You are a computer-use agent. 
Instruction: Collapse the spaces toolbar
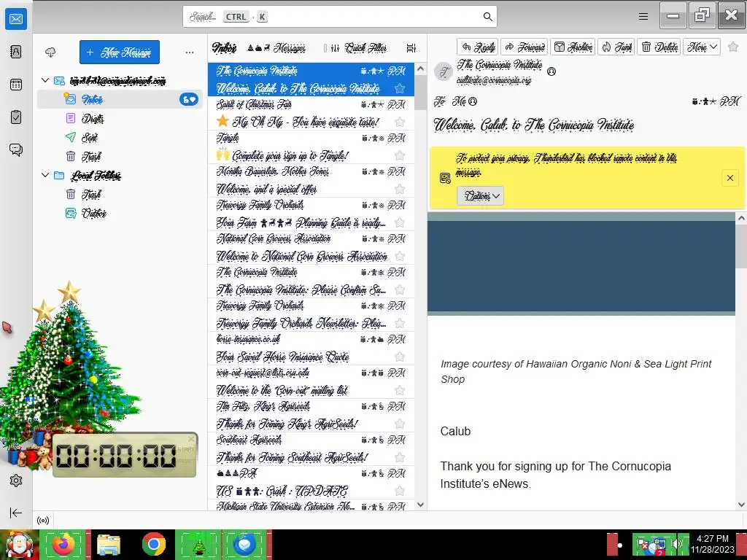click(x=16, y=513)
